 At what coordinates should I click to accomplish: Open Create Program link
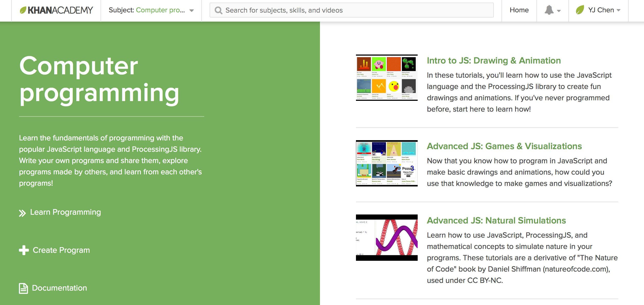[x=61, y=250]
